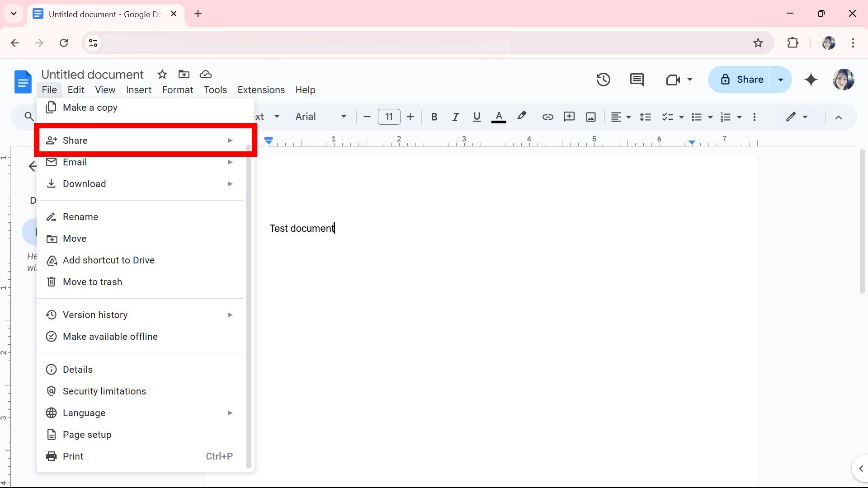The image size is (868, 488).
Task: Select the Rename document option
Action: click(80, 216)
